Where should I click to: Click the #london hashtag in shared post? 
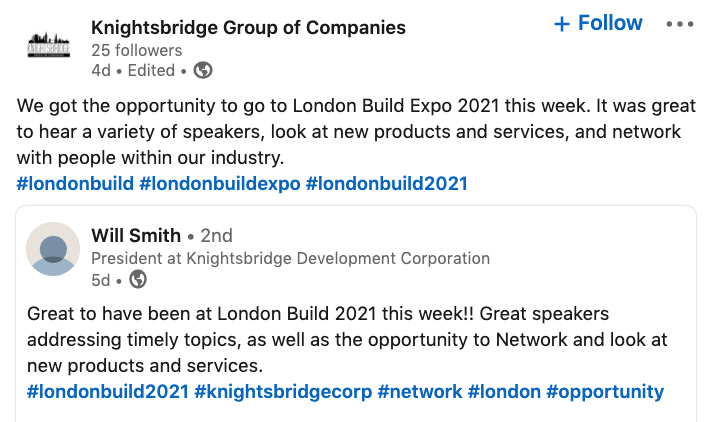pyautogui.click(x=504, y=391)
